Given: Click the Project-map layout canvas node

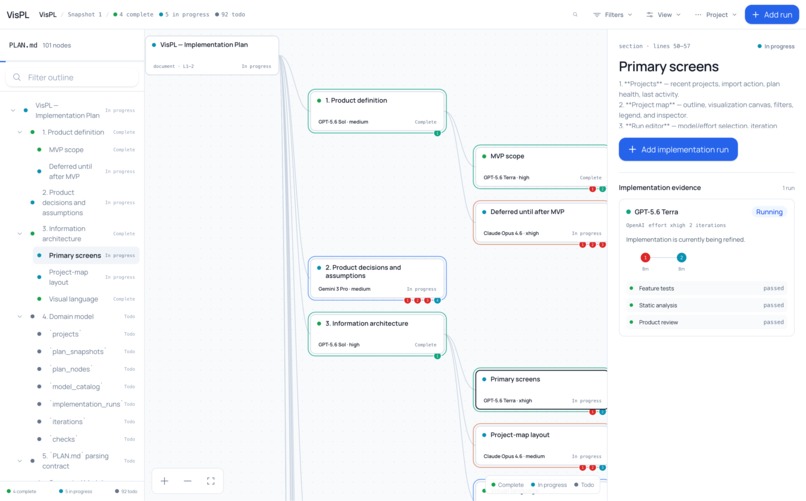Looking at the screenshot, I should (x=540, y=446).
